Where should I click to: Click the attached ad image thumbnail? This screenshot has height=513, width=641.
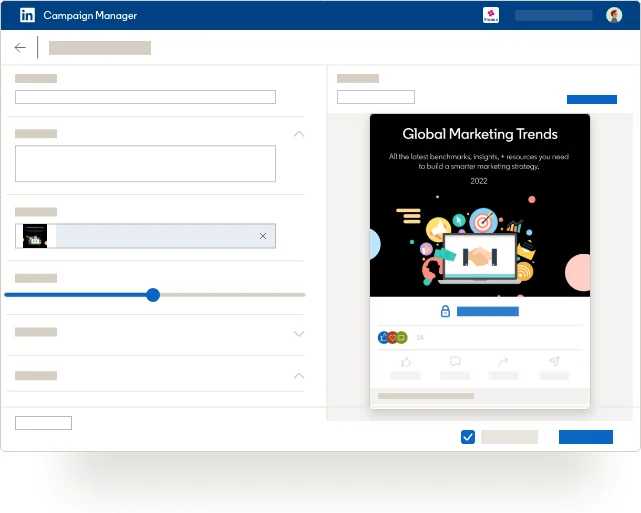coord(35,236)
